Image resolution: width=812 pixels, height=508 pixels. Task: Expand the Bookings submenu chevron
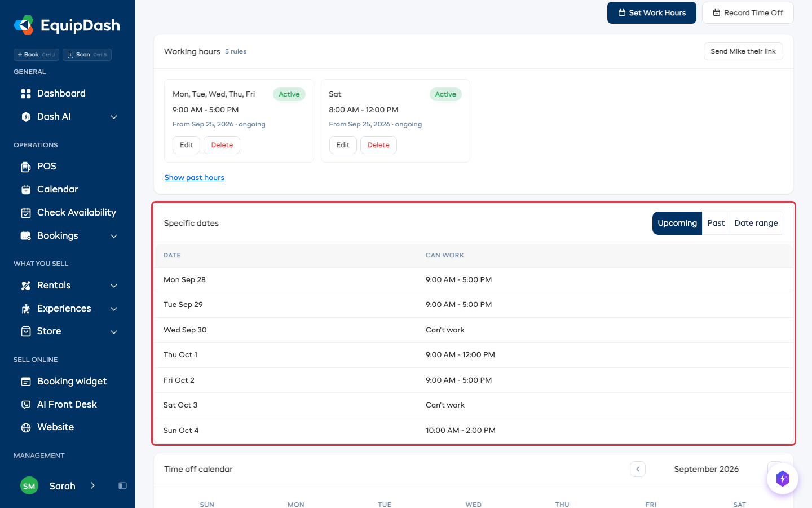[114, 236]
